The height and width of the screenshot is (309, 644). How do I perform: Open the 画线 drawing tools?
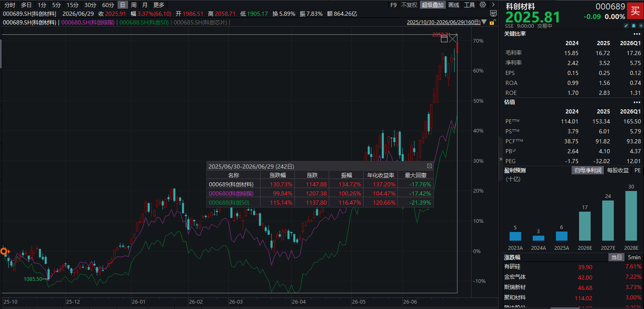(454, 5)
